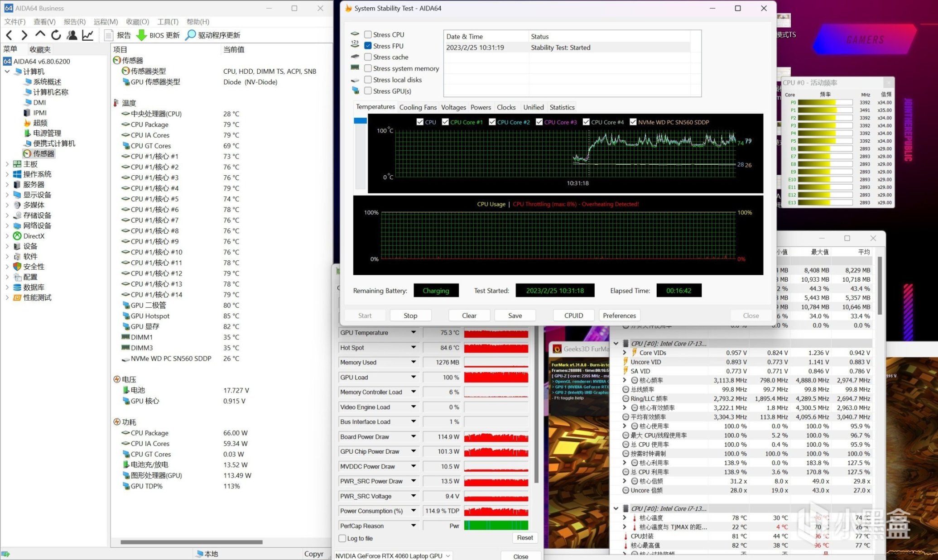The width and height of the screenshot is (938, 560).
Task: Open the graph chart toolbar icon
Action: (88, 35)
